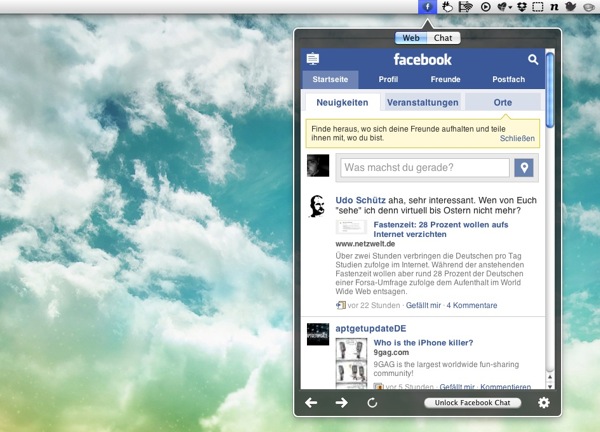Go to the Freunde tab
The width and height of the screenshot is (600, 432).
(445, 79)
